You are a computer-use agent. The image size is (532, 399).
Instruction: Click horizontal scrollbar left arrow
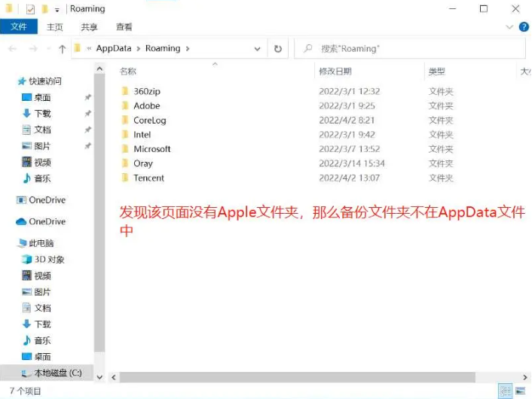click(114, 377)
